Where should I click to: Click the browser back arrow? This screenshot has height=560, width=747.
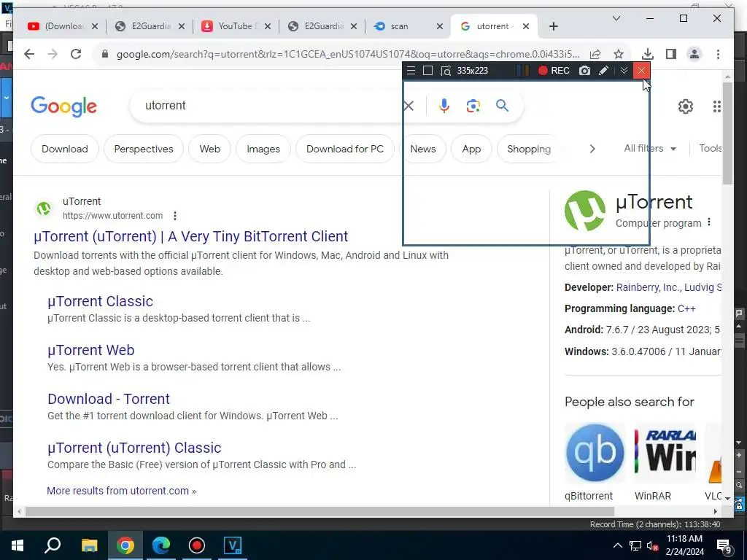29,54
